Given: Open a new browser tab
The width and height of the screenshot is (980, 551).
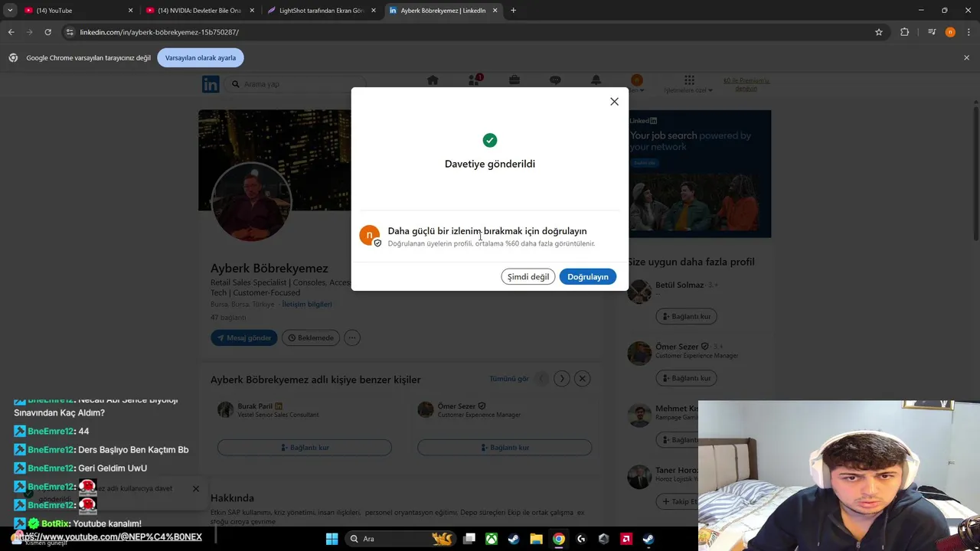Looking at the screenshot, I should [513, 11].
